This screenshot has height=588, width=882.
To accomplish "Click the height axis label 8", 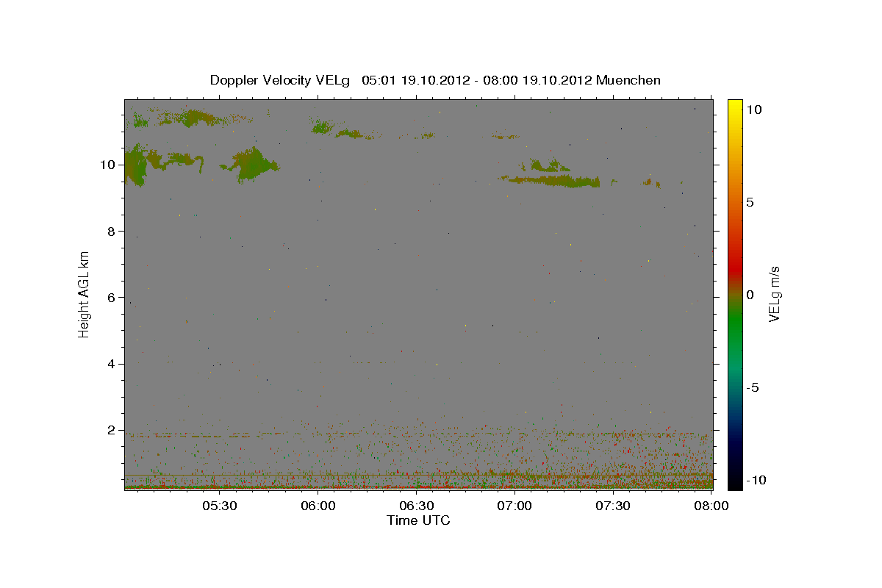I will point(112,231).
